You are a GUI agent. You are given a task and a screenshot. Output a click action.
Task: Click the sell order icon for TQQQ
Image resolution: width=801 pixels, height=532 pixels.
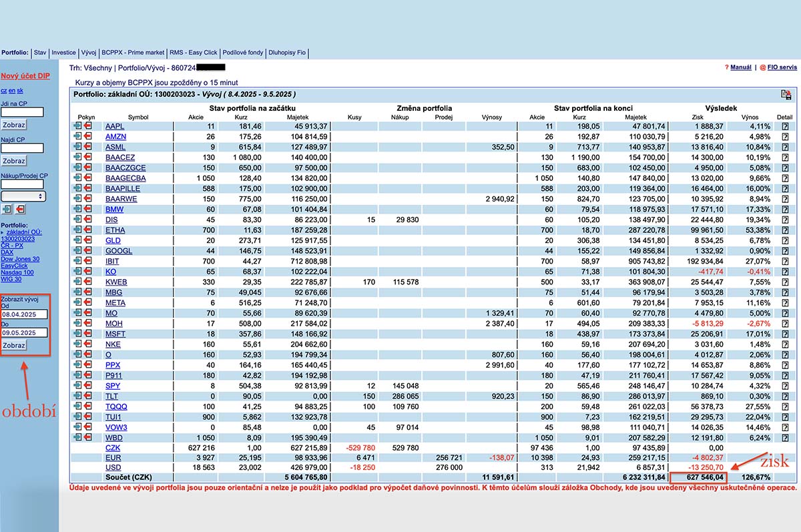pyautogui.click(x=87, y=407)
